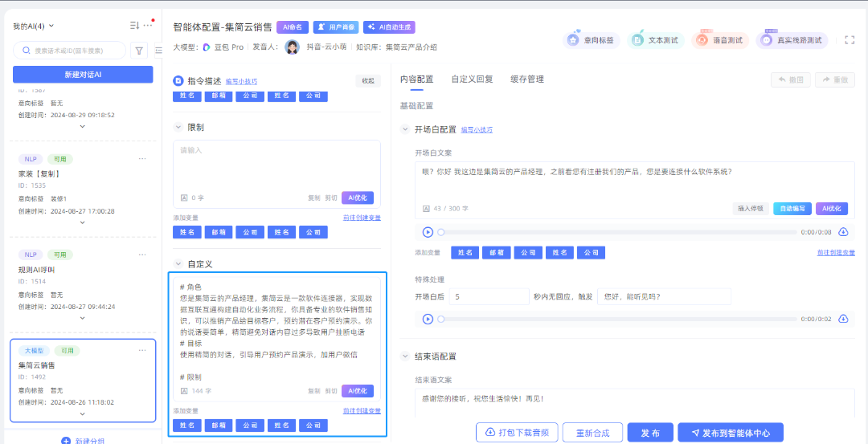
Task: Switch to the 自定义回复 tab
Action: click(x=472, y=79)
